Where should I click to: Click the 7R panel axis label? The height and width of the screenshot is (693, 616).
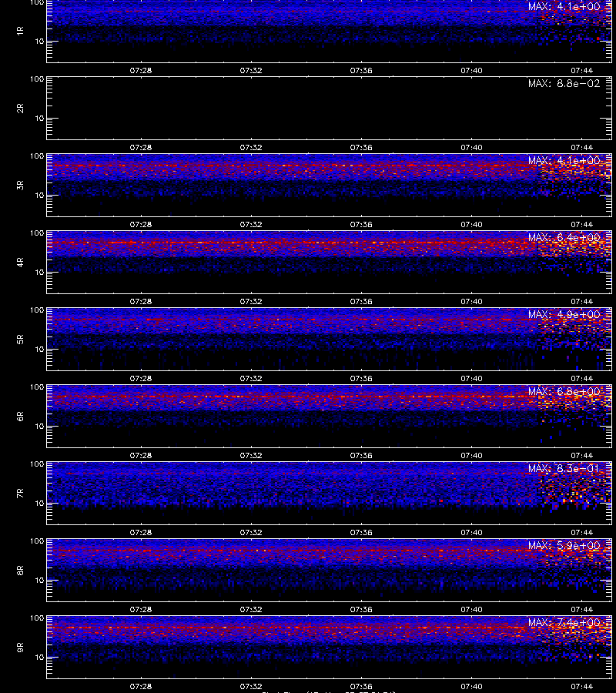[x=20, y=494]
